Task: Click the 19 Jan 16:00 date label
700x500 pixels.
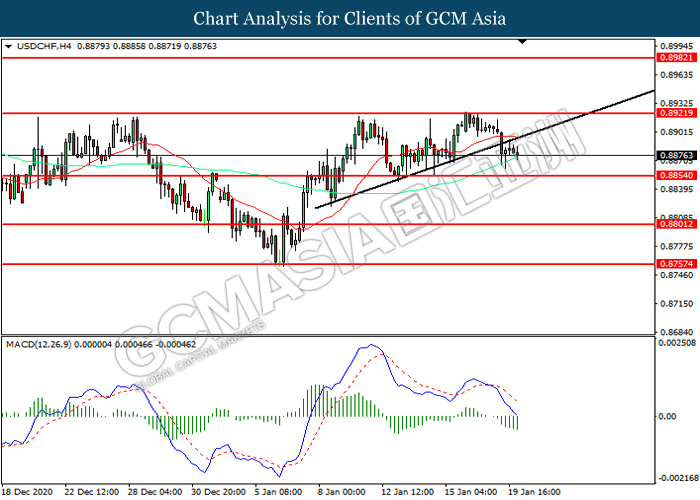Action: [534, 492]
